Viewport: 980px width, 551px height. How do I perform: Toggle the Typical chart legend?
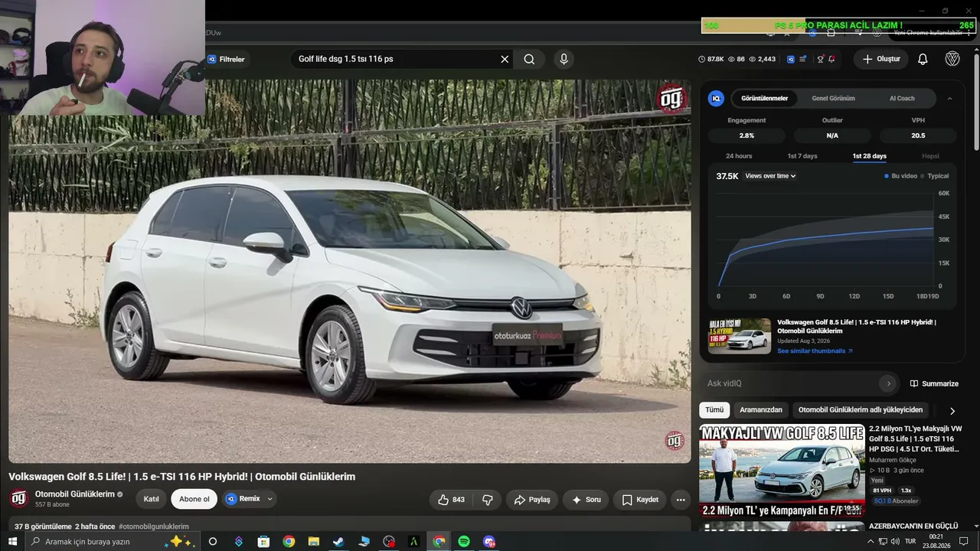(935, 176)
